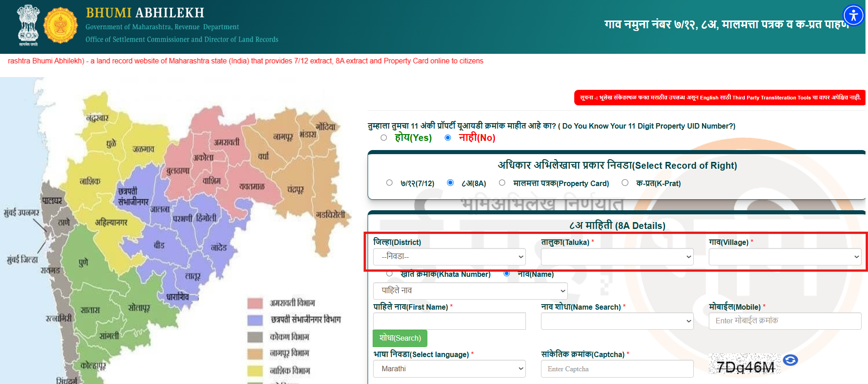Select चंद्रपूर district on the map

click(295, 189)
